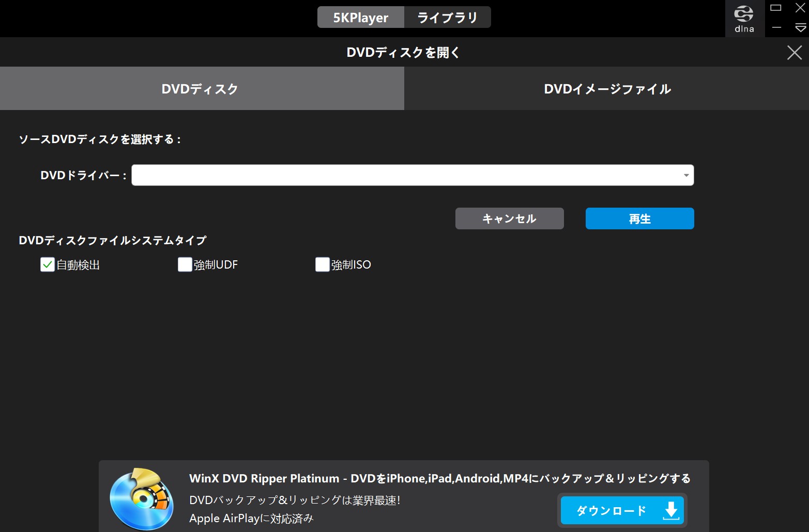This screenshot has height=532, width=809.
Task: Close the 5KPlayer application window
Action: tap(800, 8)
